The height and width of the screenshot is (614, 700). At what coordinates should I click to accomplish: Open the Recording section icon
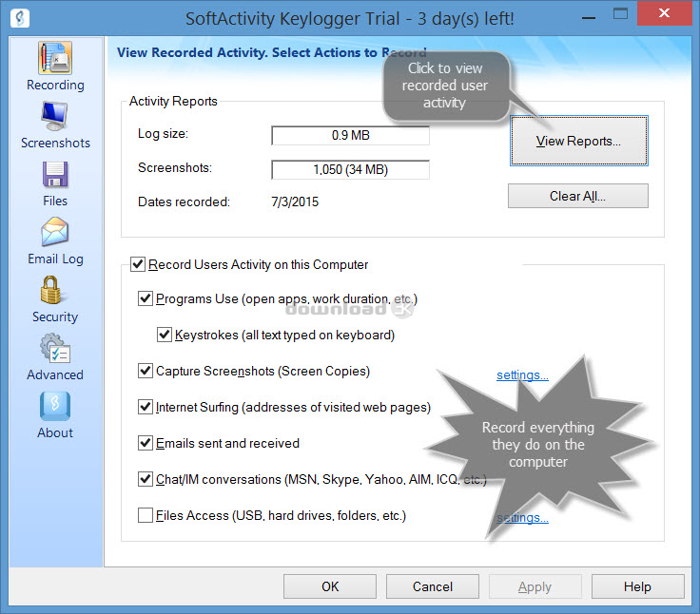[x=55, y=59]
